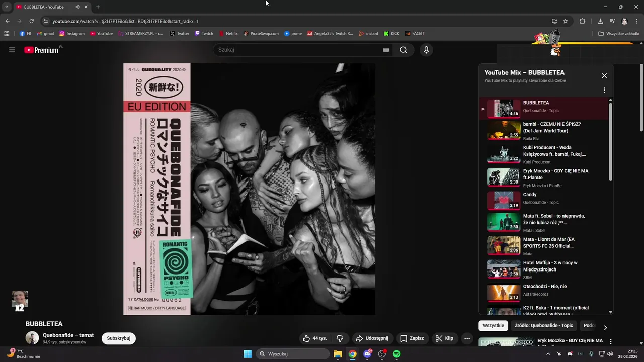Open Quebonafide – temat channel link

[68, 335]
